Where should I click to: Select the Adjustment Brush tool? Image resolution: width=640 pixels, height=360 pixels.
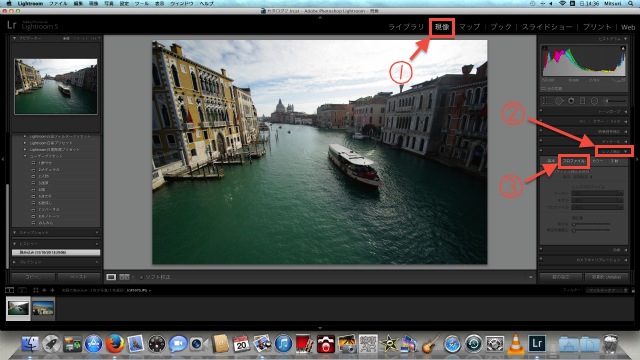point(616,101)
